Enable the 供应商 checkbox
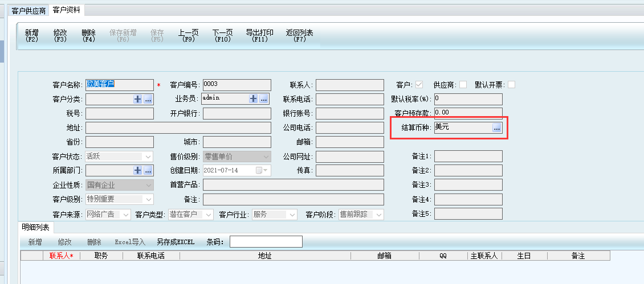 [463, 85]
